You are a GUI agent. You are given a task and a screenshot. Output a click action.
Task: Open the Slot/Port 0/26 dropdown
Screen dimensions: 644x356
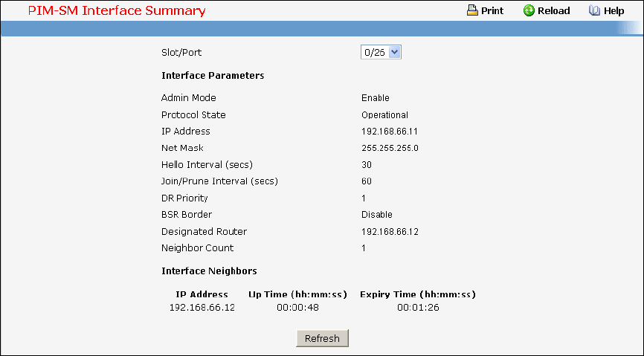[x=381, y=52]
